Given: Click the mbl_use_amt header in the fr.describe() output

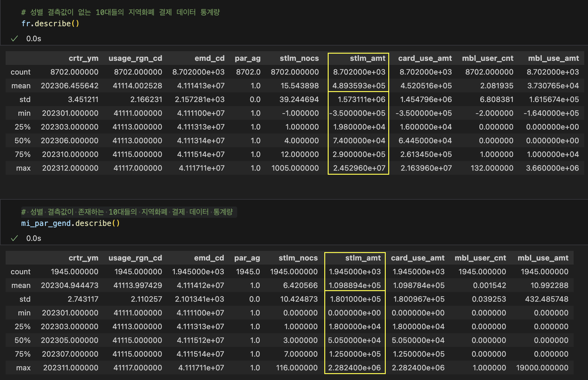Looking at the screenshot, I should tap(554, 58).
